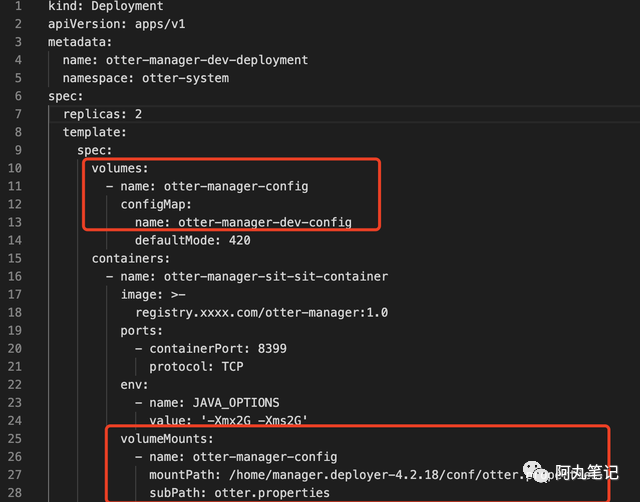Image resolution: width=640 pixels, height=502 pixels.
Task: Click the 'volumes:' key
Action: [120, 168]
